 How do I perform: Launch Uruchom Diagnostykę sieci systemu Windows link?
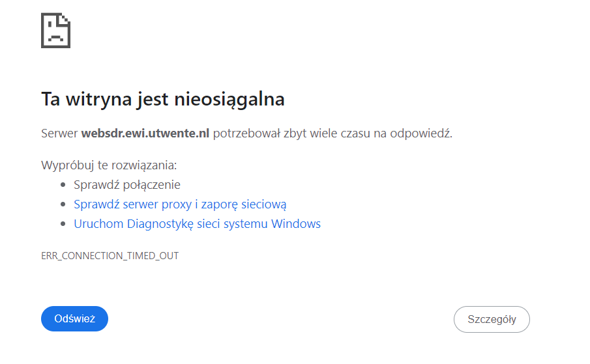pyautogui.click(x=197, y=224)
